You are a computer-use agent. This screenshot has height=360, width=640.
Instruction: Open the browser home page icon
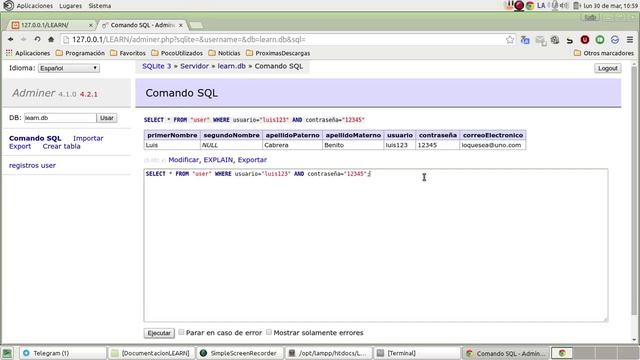pyautogui.click(x=51, y=40)
